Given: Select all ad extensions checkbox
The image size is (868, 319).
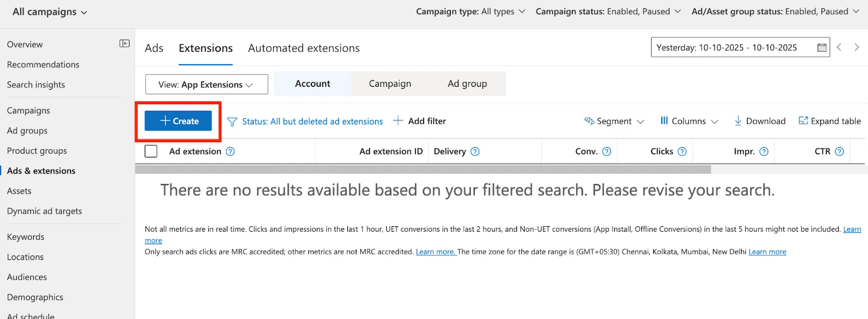Looking at the screenshot, I should click(x=151, y=151).
